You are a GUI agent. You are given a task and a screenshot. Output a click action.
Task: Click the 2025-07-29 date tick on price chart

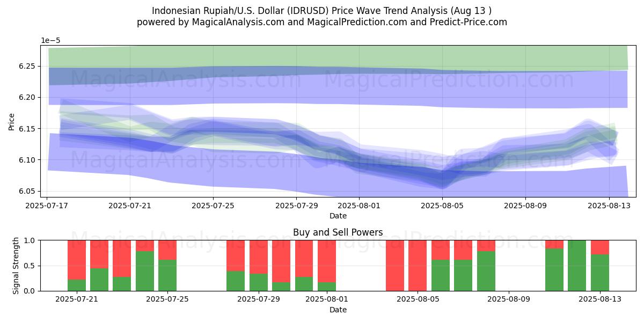coord(297,205)
